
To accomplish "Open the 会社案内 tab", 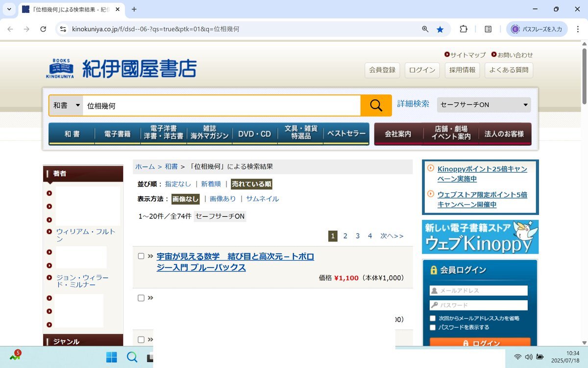I will (398, 134).
